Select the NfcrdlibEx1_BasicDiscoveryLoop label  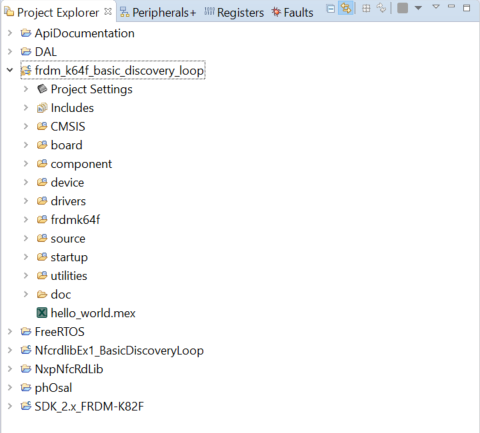pyautogui.click(x=119, y=350)
